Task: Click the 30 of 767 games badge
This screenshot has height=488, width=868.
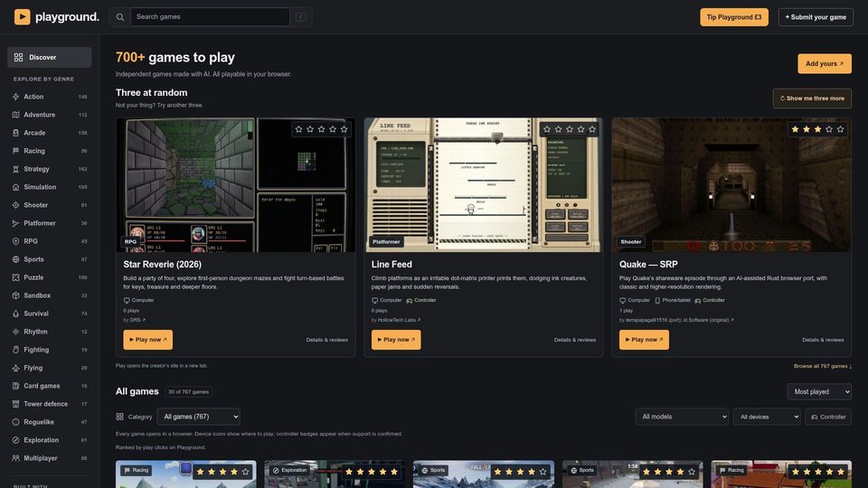Action: click(x=188, y=391)
